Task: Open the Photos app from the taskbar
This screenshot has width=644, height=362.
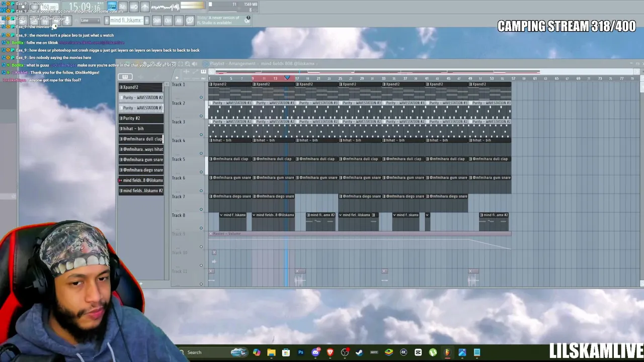Action: click(462, 352)
